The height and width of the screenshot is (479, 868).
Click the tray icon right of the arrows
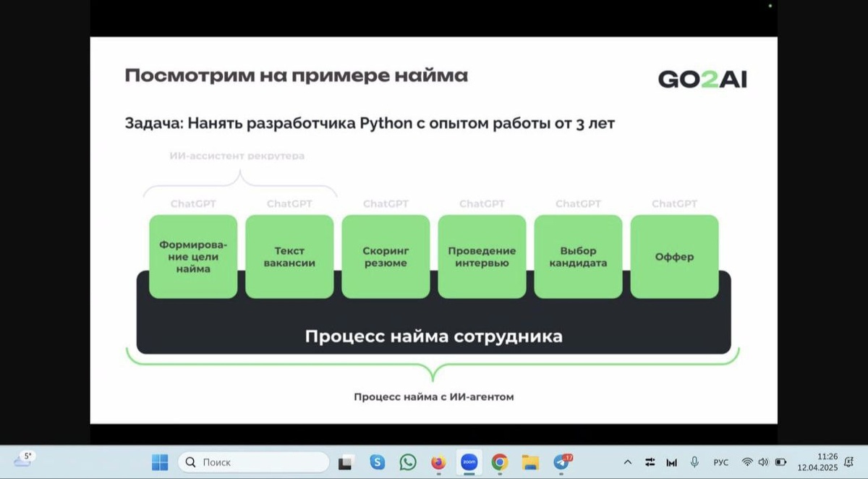point(671,462)
